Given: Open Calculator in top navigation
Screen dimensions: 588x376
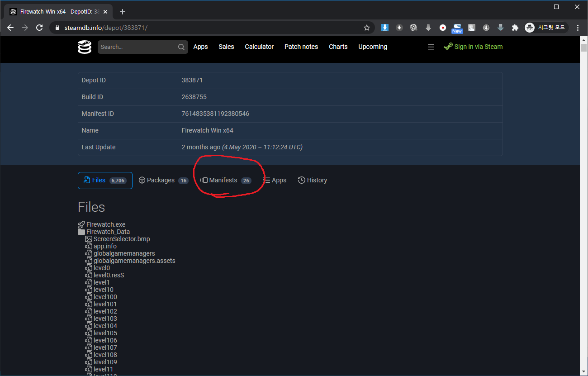Looking at the screenshot, I should 259,47.
